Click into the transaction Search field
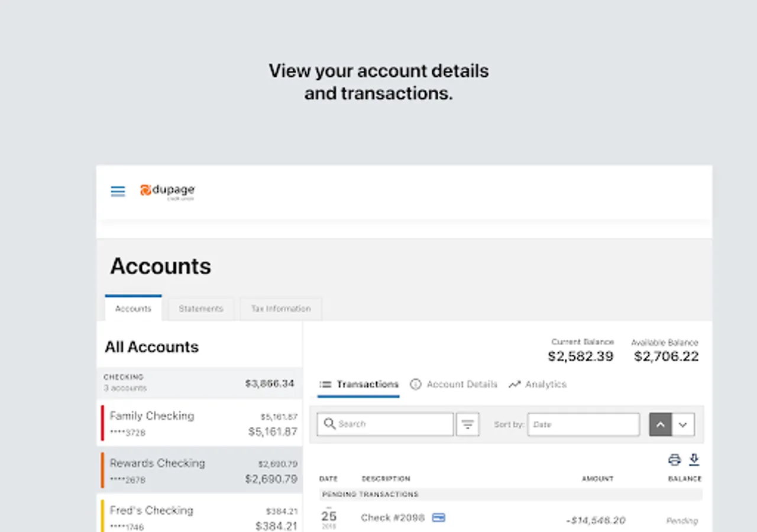757x532 pixels. point(390,424)
